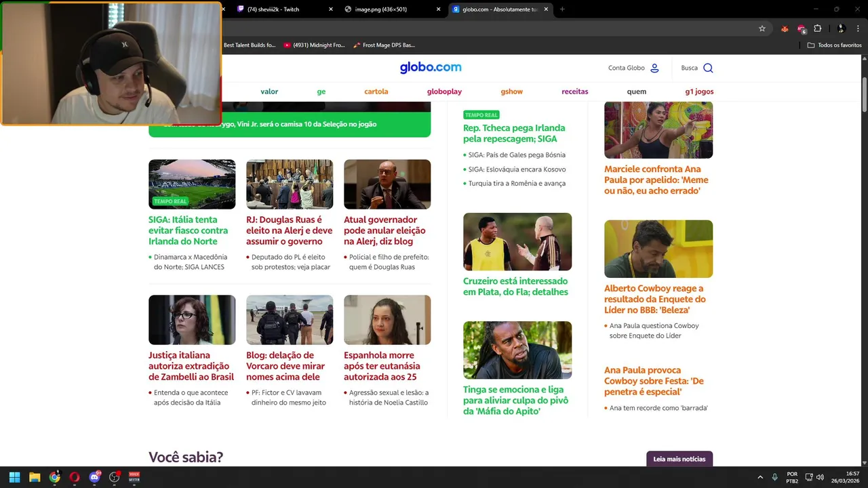Image resolution: width=868 pixels, height=488 pixels.
Task: Open the ge menu item
Action: (321, 91)
